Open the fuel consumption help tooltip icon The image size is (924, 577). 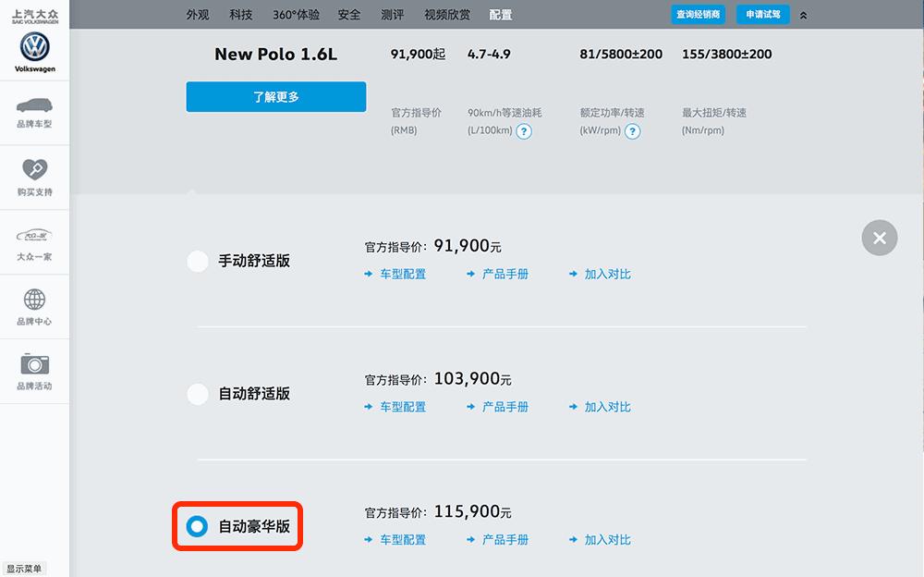pos(524,131)
